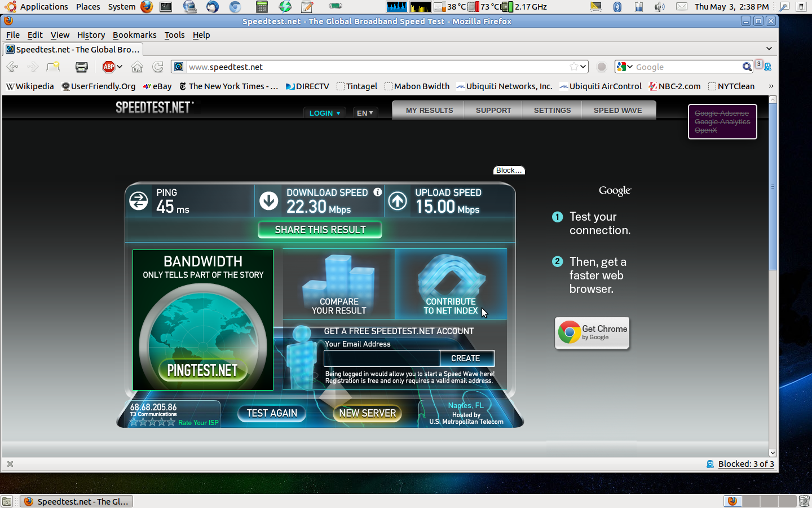This screenshot has height=508, width=812.
Task: Open the Bookmarks menu
Action: [x=134, y=35]
